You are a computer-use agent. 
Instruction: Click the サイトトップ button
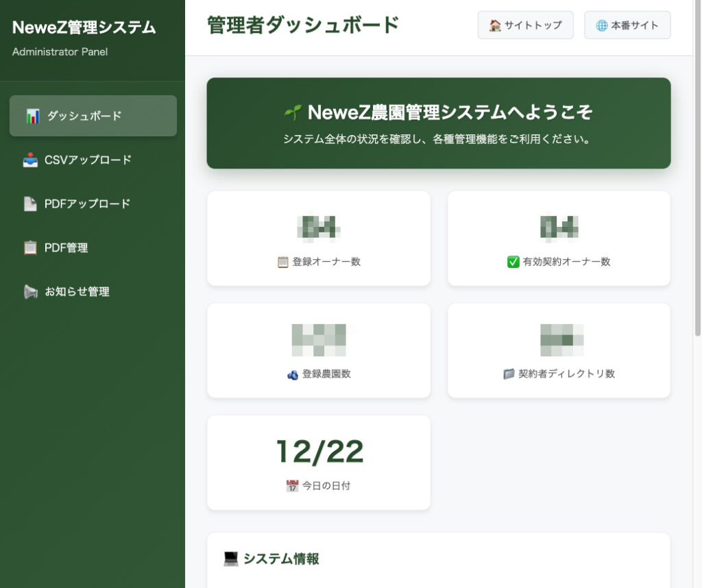coord(525,25)
